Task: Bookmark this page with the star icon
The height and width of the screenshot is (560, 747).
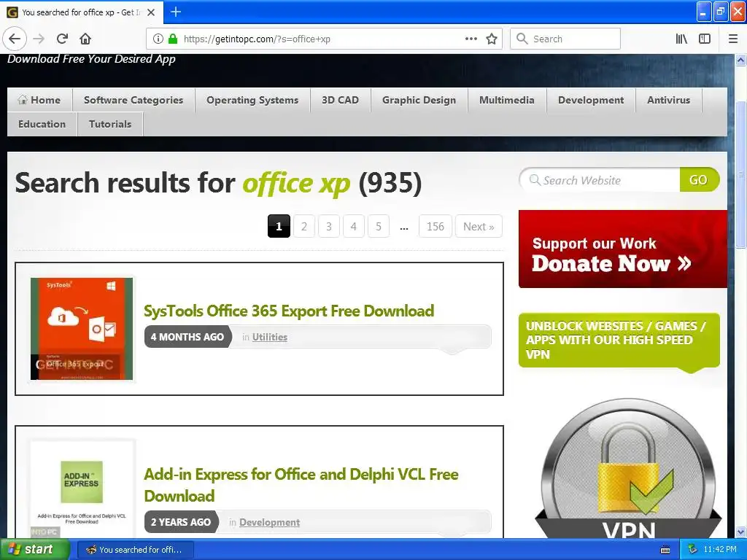Action: click(x=492, y=39)
